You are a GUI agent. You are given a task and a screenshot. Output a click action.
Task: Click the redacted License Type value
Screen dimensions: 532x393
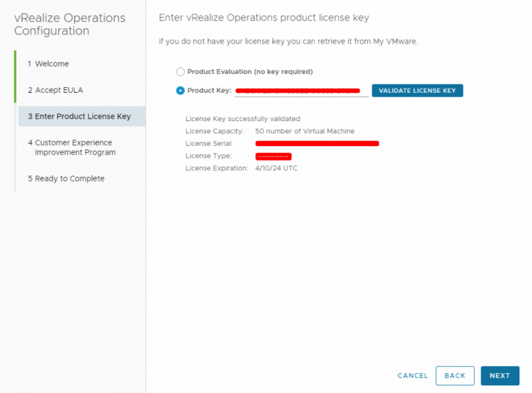[x=273, y=156]
